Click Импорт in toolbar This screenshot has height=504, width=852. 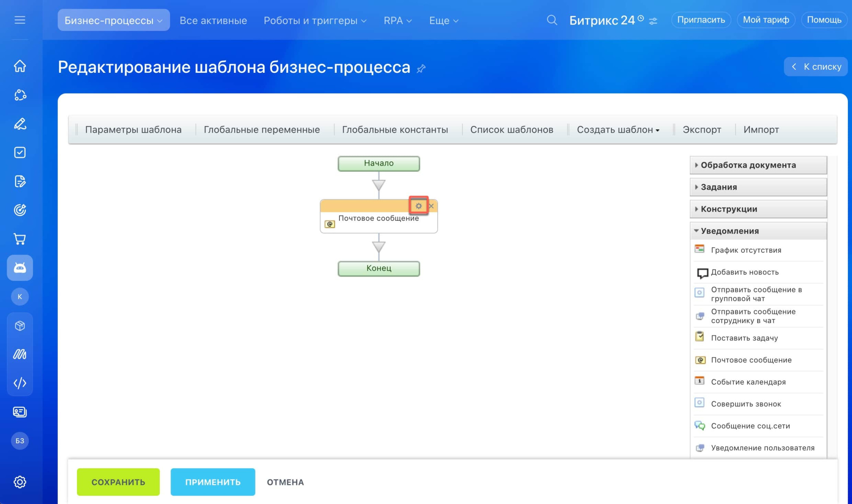pos(761,130)
